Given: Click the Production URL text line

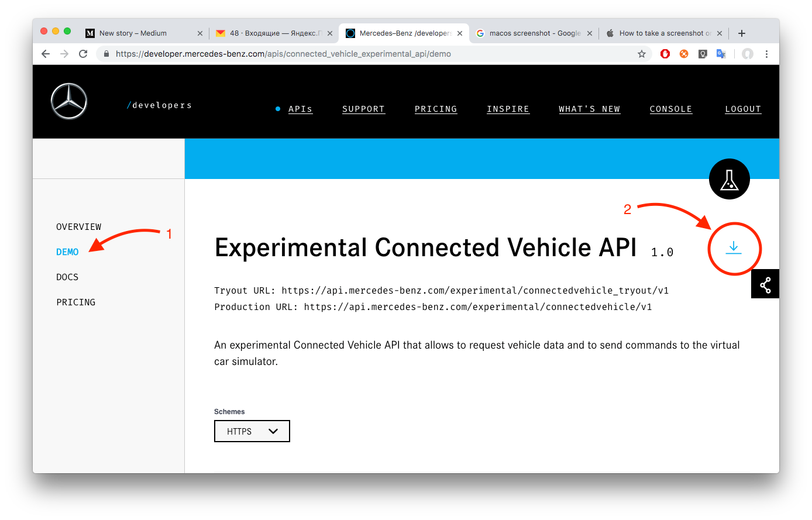Looking at the screenshot, I should click(433, 307).
